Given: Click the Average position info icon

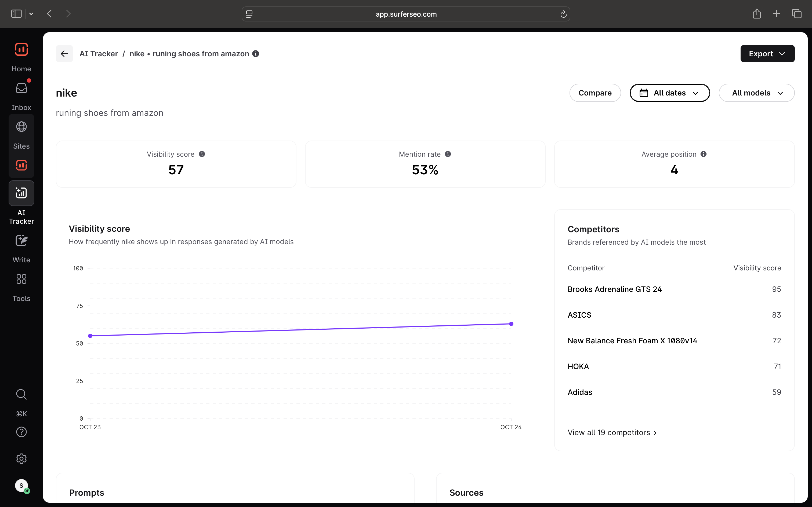Looking at the screenshot, I should (x=704, y=154).
